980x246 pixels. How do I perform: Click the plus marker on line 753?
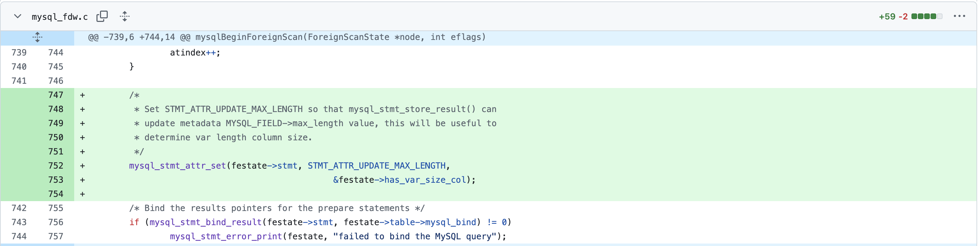82,180
